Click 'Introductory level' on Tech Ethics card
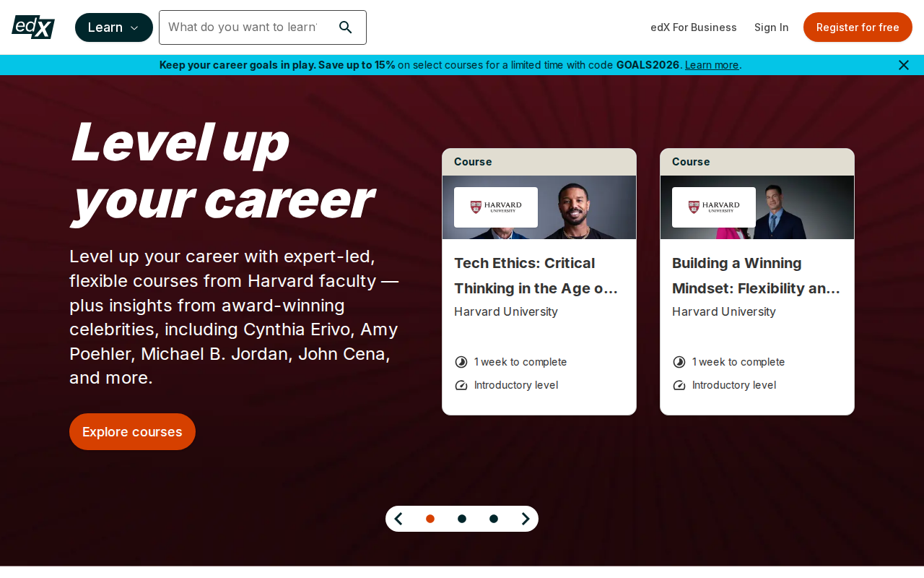The height and width of the screenshot is (578, 924). pyautogui.click(x=516, y=385)
